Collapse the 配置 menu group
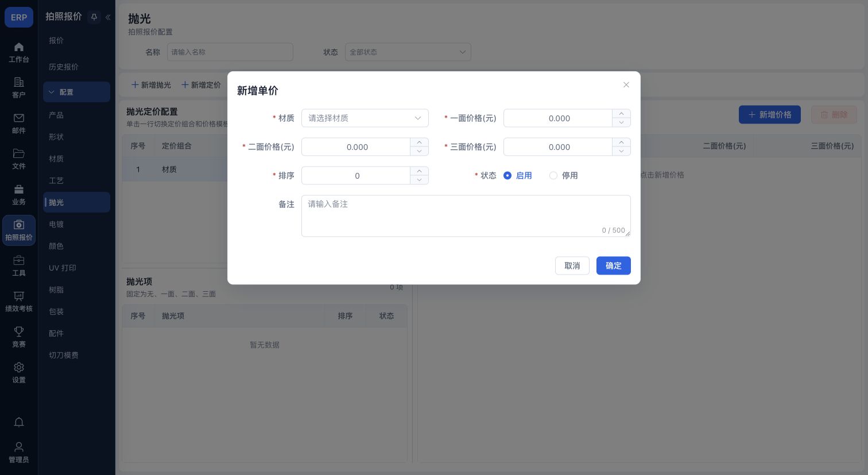Image resolution: width=868 pixels, height=475 pixels. [x=76, y=92]
